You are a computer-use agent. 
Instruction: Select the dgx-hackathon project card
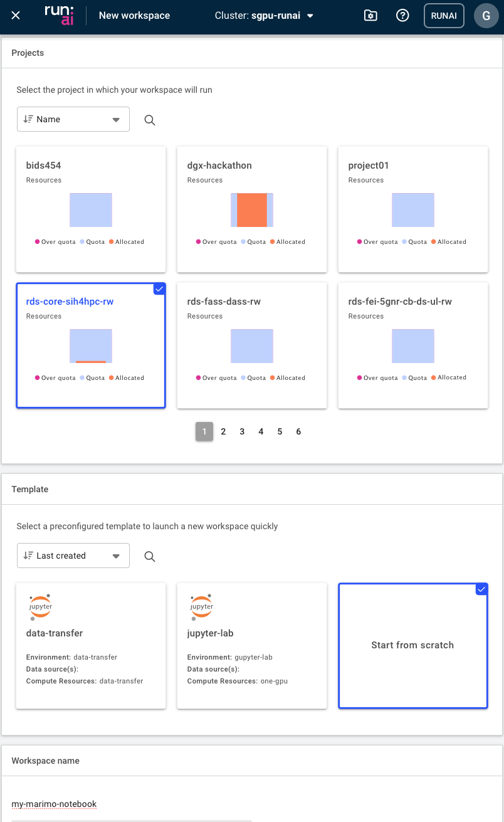click(251, 209)
